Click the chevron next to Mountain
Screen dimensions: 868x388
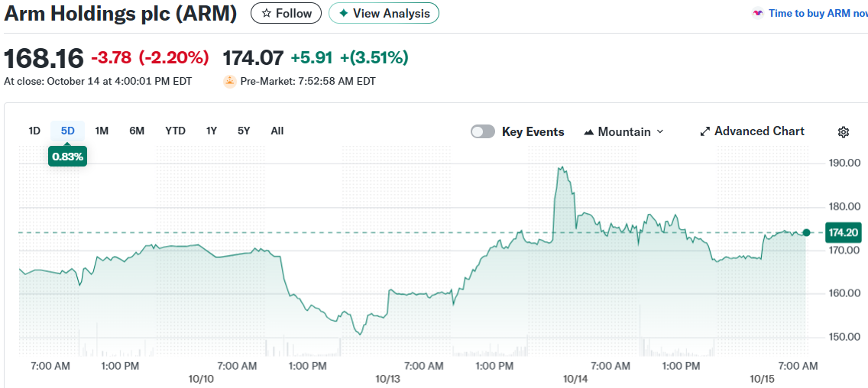click(x=660, y=132)
